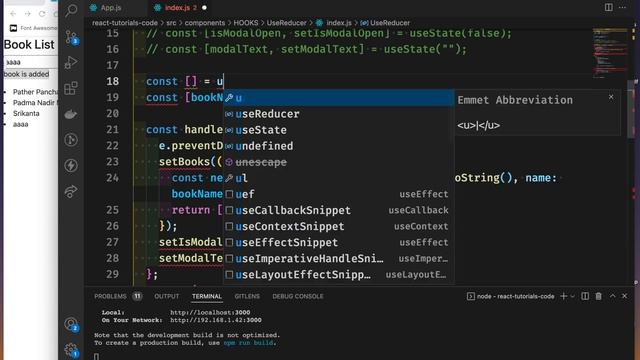Click the minimap code overview
640x360 pixels.
point(610,53)
